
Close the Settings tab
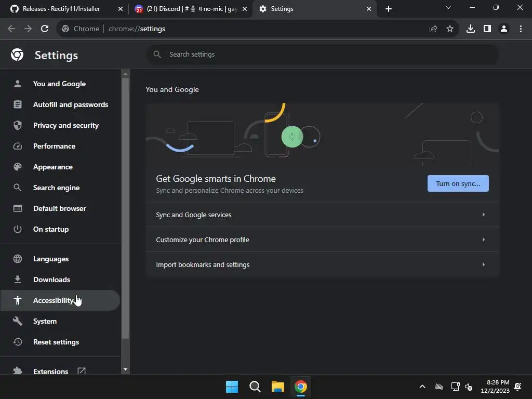[x=369, y=9]
